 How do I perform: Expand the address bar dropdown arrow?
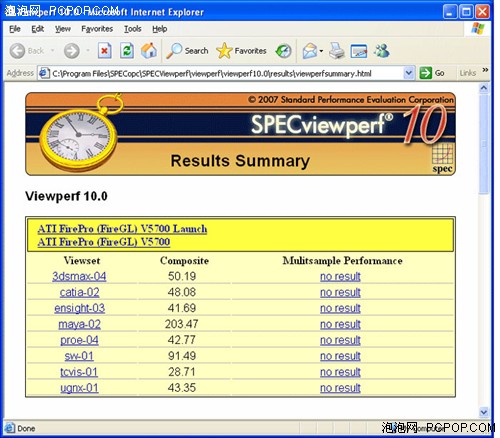(409, 73)
